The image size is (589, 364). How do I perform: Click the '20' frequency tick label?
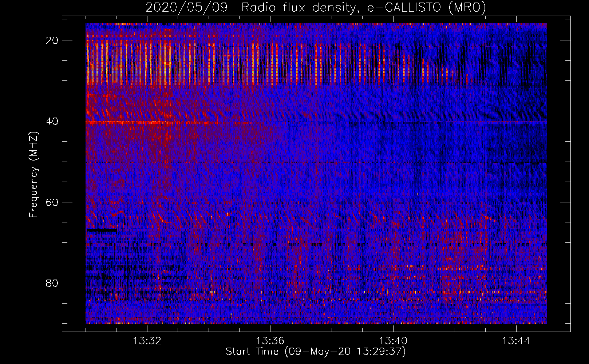52,40
